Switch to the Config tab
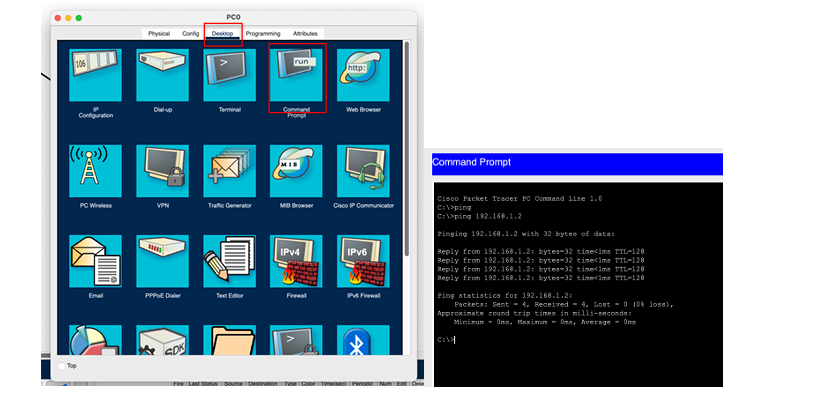 [x=190, y=33]
